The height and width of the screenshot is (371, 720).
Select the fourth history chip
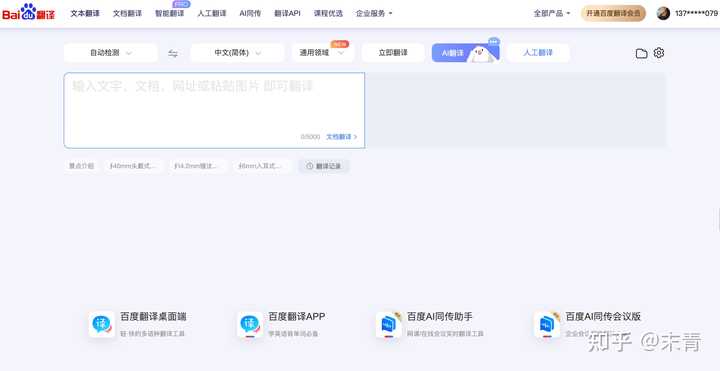[x=262, y=166]
